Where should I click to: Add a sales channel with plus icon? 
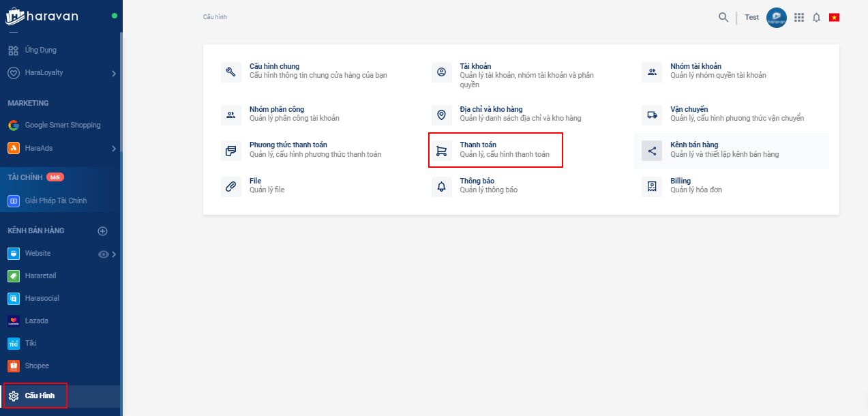103,231
